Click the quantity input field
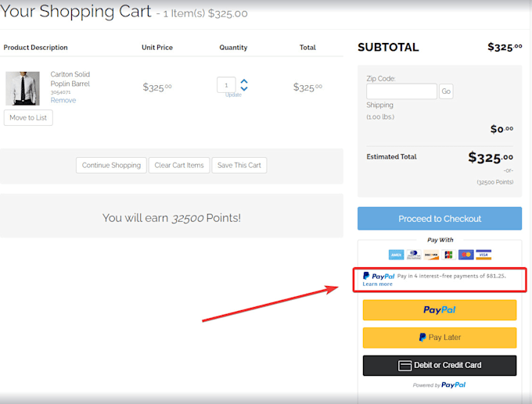The width and height of the screenshot is (532, 404). coord(226,84)
